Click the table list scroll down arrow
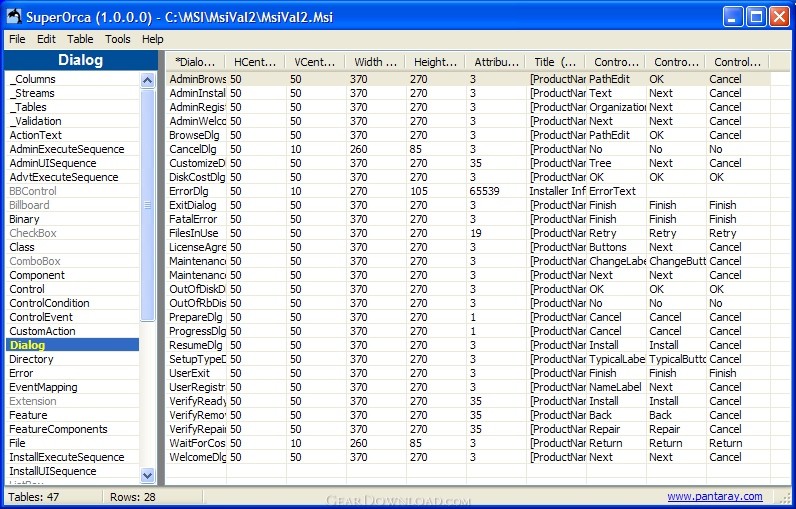The height and width of the screenshot is (509, 796). 147,476
